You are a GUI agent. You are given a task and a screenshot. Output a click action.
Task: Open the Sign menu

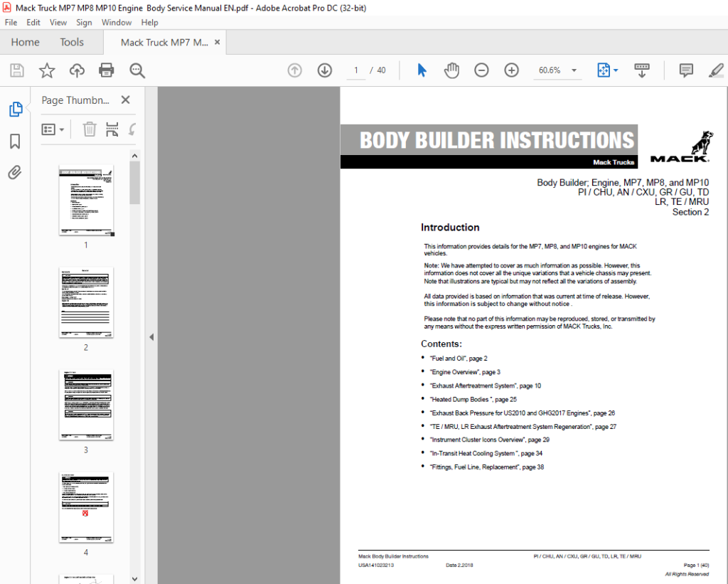tap(84, 22)
